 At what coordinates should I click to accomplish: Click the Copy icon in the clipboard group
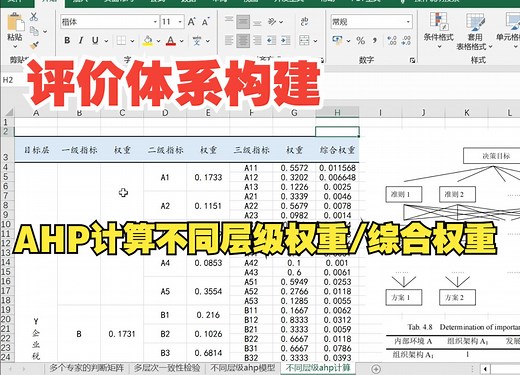click(x=34, y=31)
